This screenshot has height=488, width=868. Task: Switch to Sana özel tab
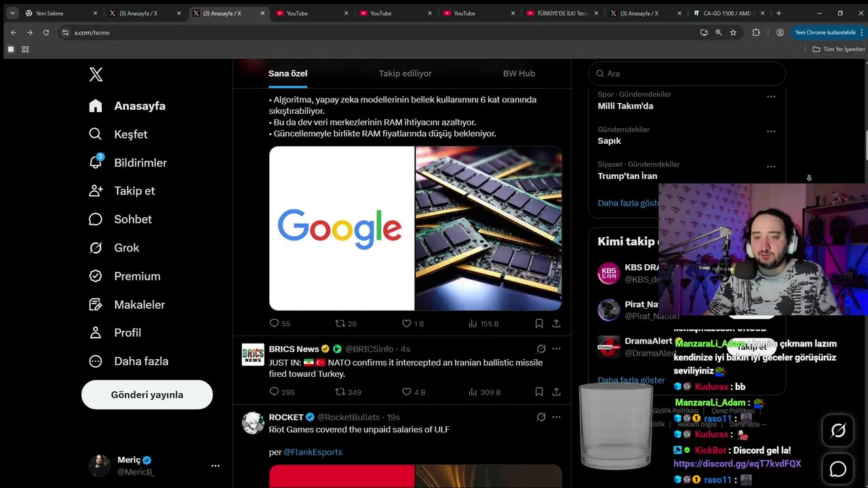(x=288, y=73)
